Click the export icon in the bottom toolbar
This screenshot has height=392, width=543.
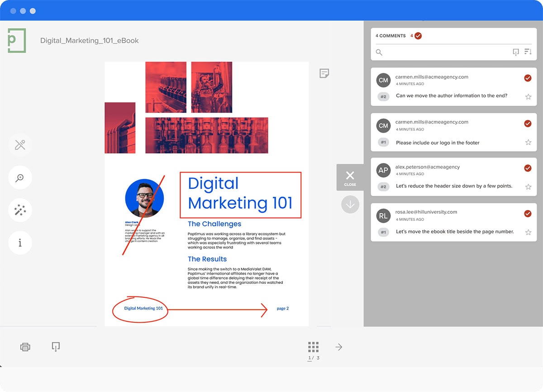55,347
